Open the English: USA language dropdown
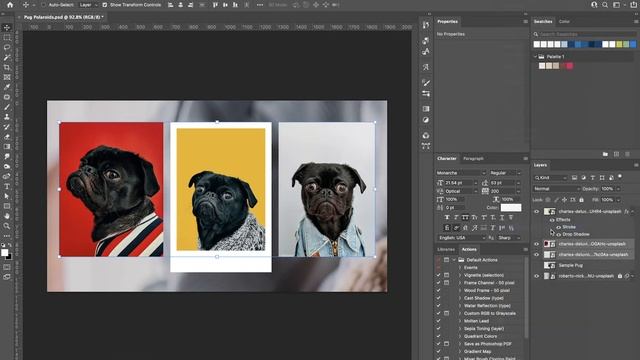Screen dimensions: 640x360 [x=461, y=238]
